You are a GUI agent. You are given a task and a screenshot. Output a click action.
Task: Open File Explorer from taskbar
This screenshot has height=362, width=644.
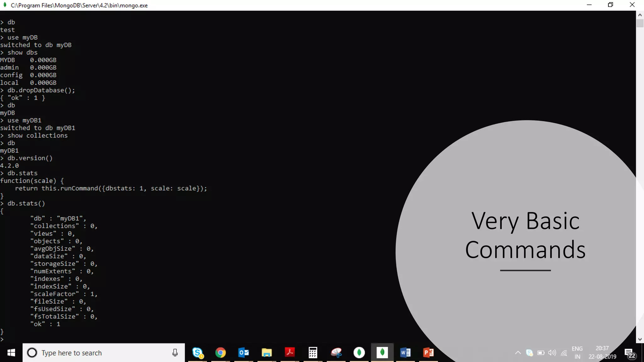pos(267,353)
